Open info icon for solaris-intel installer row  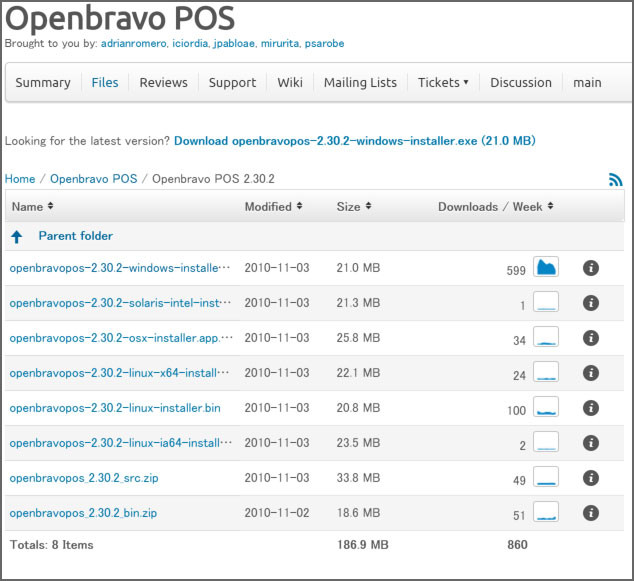[591, 303]
